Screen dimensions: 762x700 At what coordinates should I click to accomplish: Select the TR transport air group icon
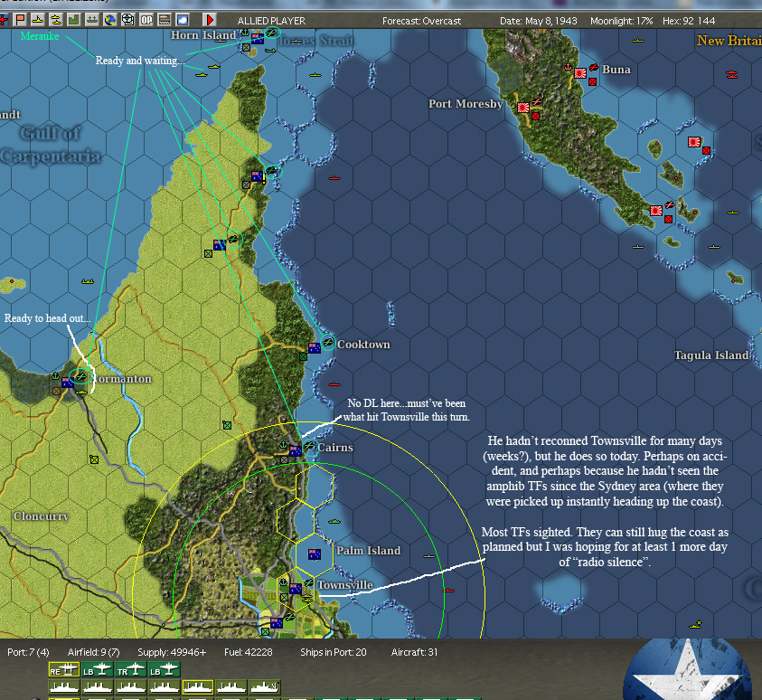pos(130,670)
